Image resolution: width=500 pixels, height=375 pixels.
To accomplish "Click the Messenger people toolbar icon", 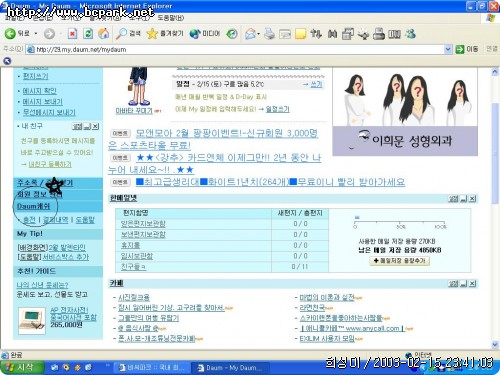I will click(410, 34).
